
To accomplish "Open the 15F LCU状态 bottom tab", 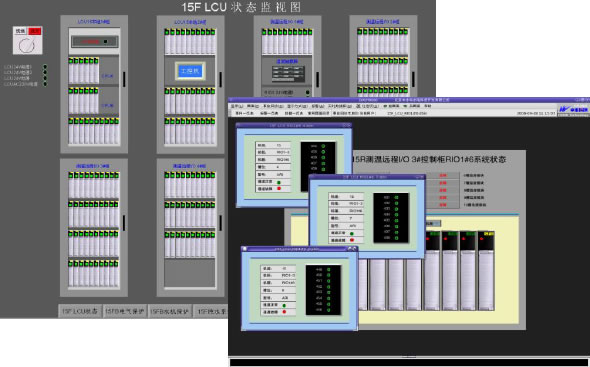I will point(80,311).
